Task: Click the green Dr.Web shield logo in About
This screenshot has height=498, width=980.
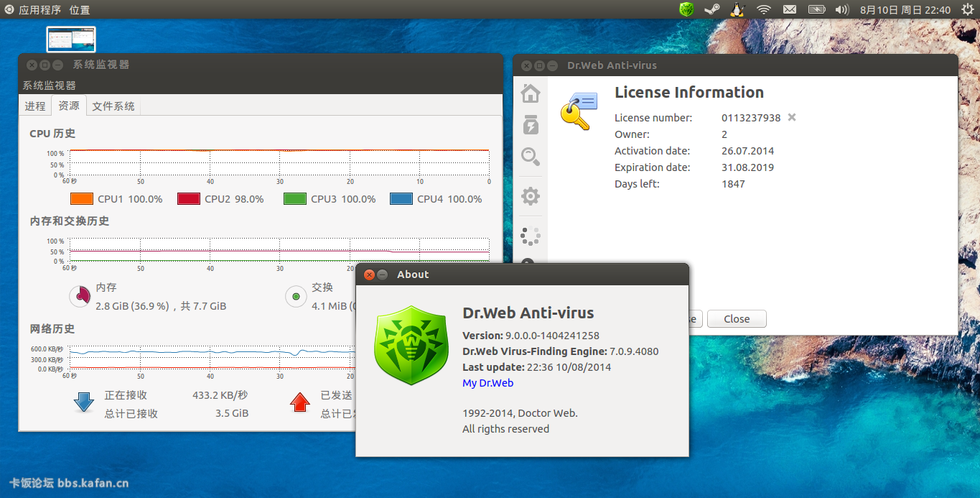Action: pyautogui.click(x=411, y=345)
